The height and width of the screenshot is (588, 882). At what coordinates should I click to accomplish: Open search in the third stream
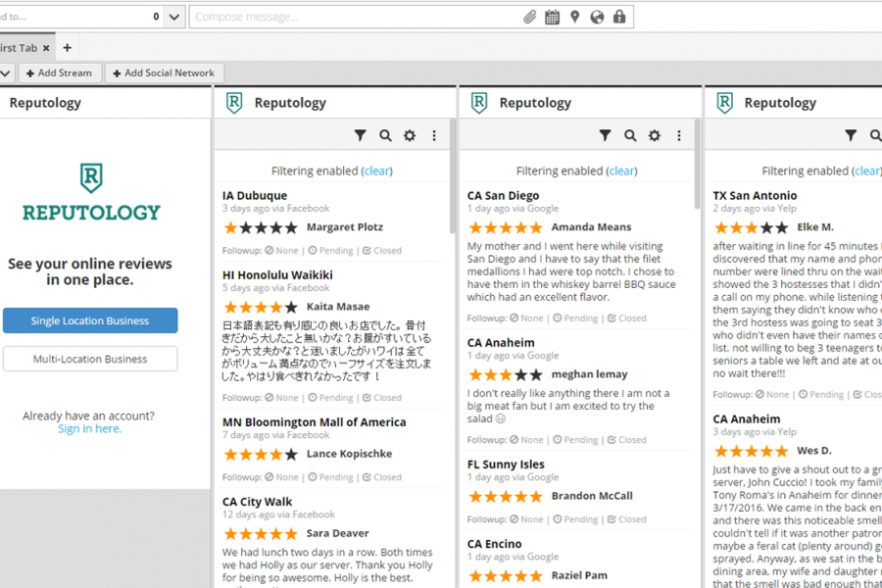click(x=630, y=135)
